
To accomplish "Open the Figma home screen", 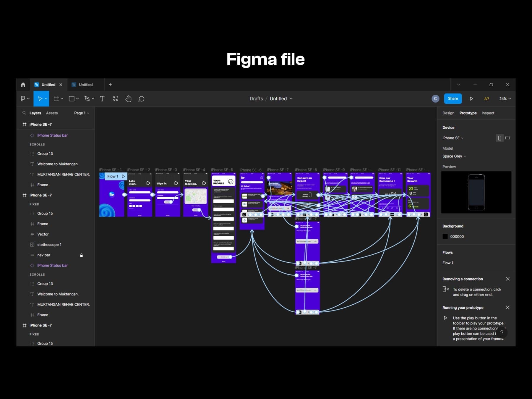I will click(x=23, y=85).
